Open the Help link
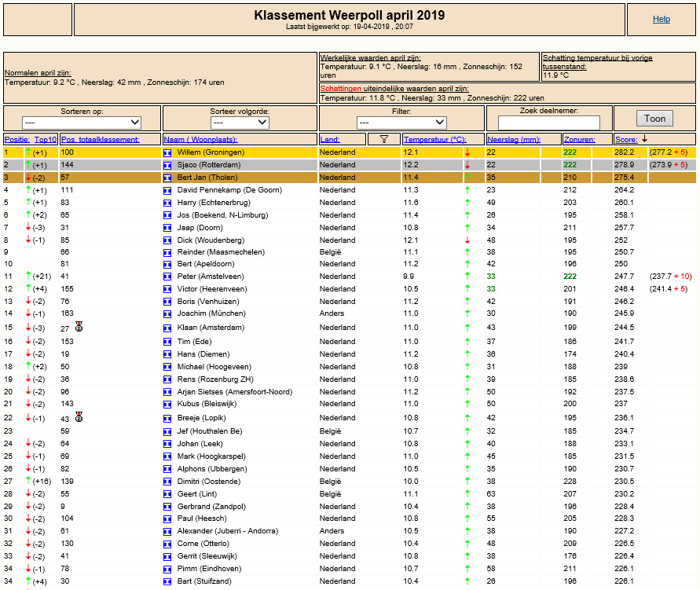The image size is (700, 590). click(x=662, y=19)
